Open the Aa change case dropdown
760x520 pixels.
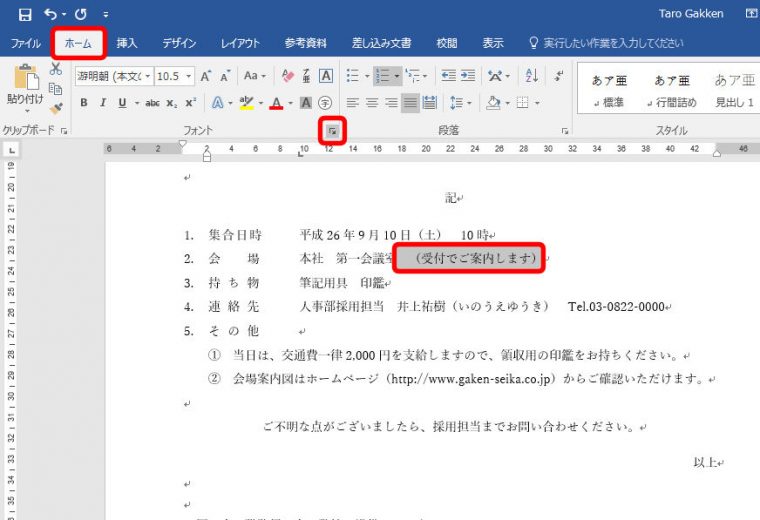click(x=254, y=76)
